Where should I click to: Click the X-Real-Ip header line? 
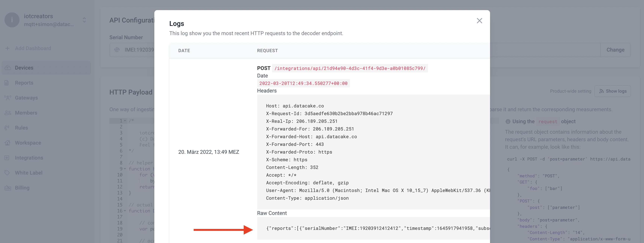[x=302, y=121]
